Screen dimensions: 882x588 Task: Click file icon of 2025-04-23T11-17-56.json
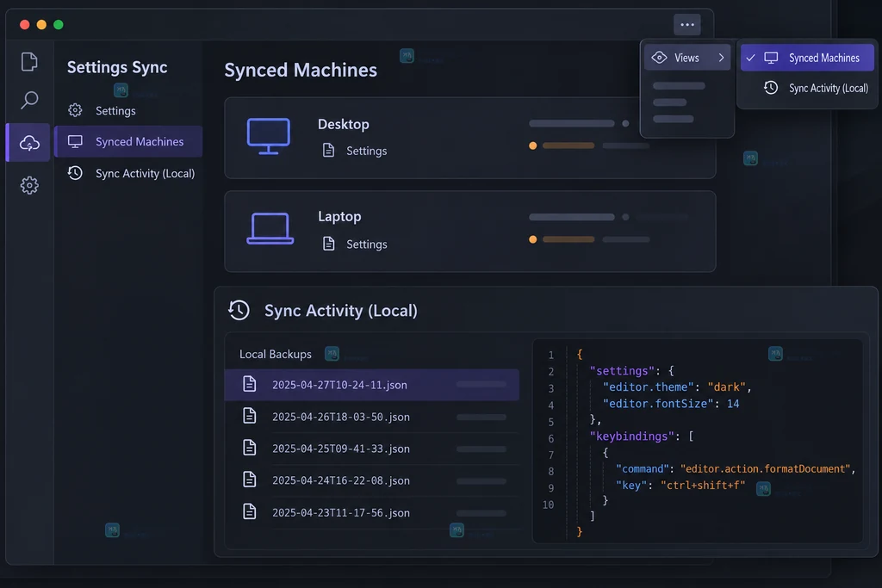[249, 511]
